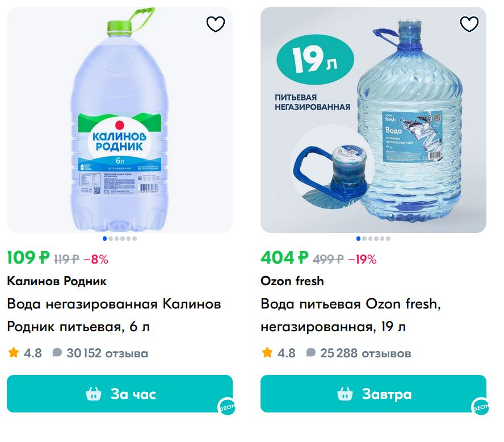Add Калинов Родник water to favorites
The width and height of the screenshot is (504, 442).
(x=215, y=24)
